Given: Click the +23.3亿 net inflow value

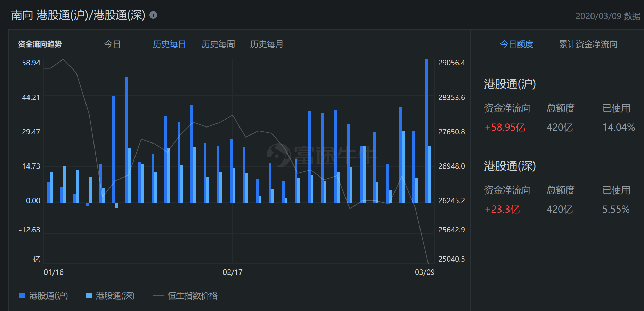Looking at the screenshot, I should click(502, 209).
